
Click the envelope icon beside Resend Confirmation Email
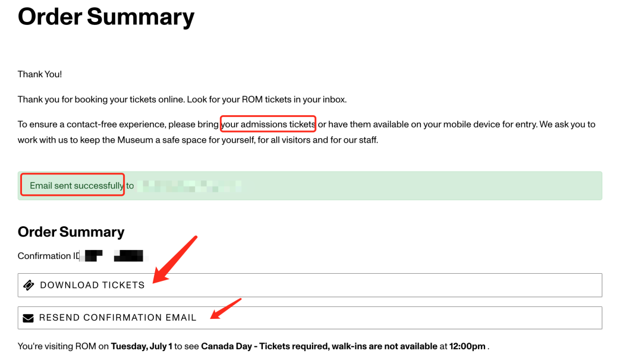[x=29, y=318]
